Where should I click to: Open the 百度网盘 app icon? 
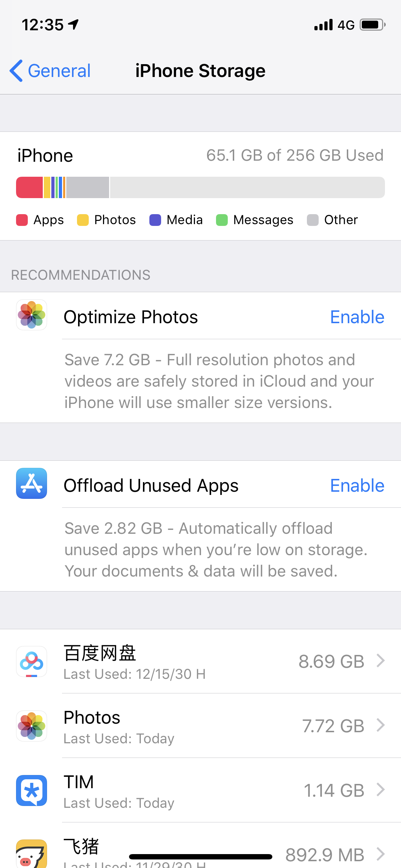tap(31, 661)
